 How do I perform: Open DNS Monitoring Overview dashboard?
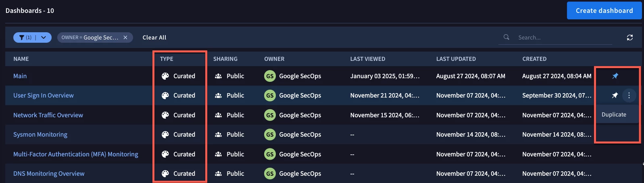(49, 174)
